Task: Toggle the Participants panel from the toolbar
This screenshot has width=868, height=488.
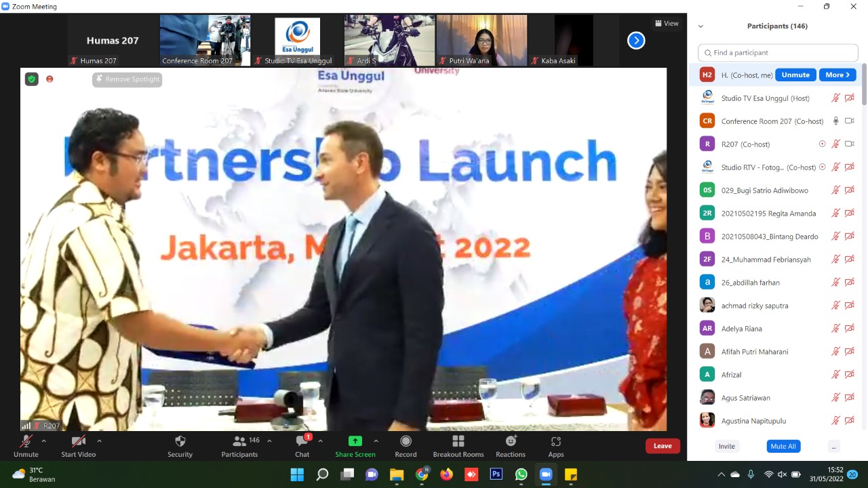Action: pyautogui.click(x=240, y=446)
